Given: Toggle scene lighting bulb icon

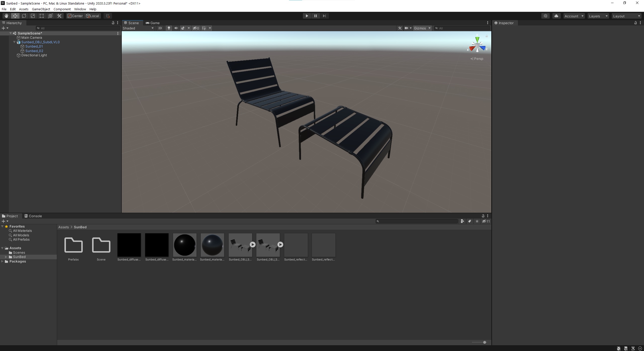Looking at the screenshot, I should click(169, 28).
